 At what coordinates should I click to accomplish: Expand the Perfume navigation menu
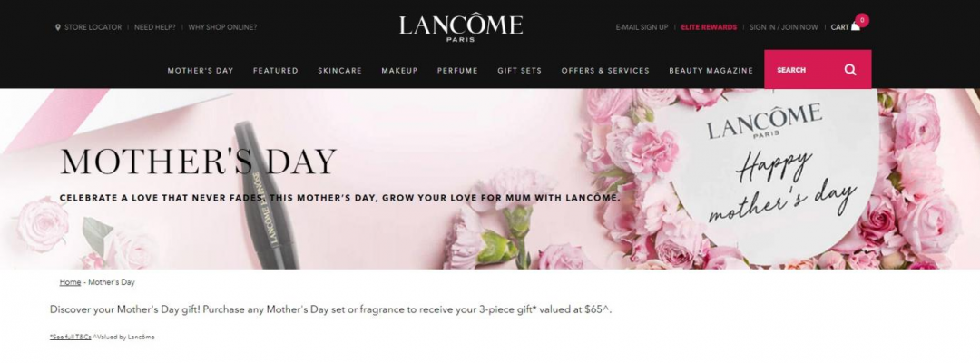click(457, 71)
